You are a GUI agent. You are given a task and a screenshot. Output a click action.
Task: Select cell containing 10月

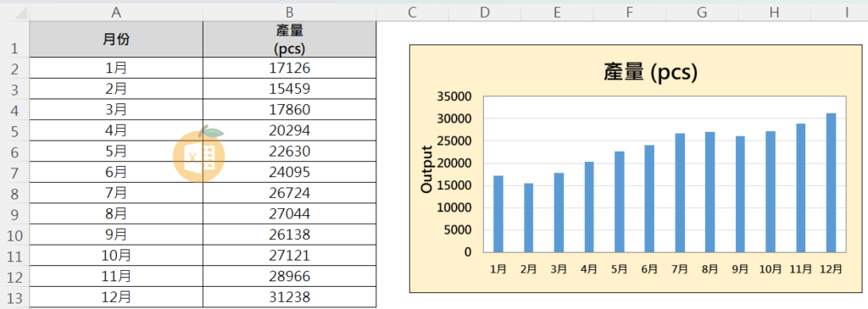click(x=116, y=256)
